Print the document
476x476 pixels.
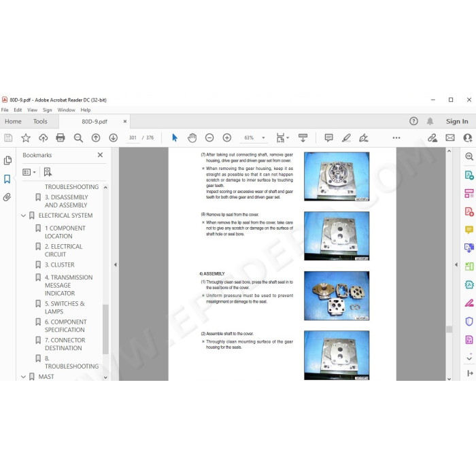click(x=61, y=138)
